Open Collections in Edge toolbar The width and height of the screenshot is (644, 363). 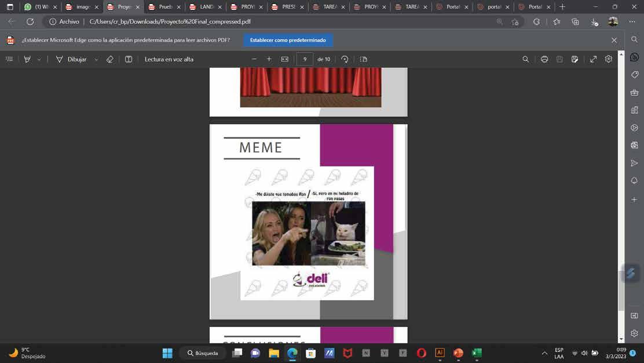[575, 21]
